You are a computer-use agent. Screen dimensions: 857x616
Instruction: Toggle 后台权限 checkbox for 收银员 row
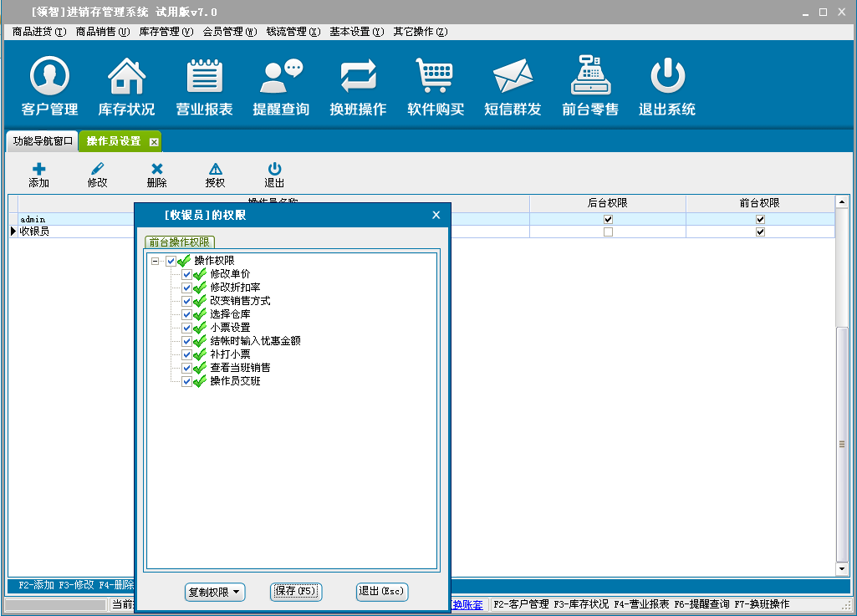click(608, 232)
